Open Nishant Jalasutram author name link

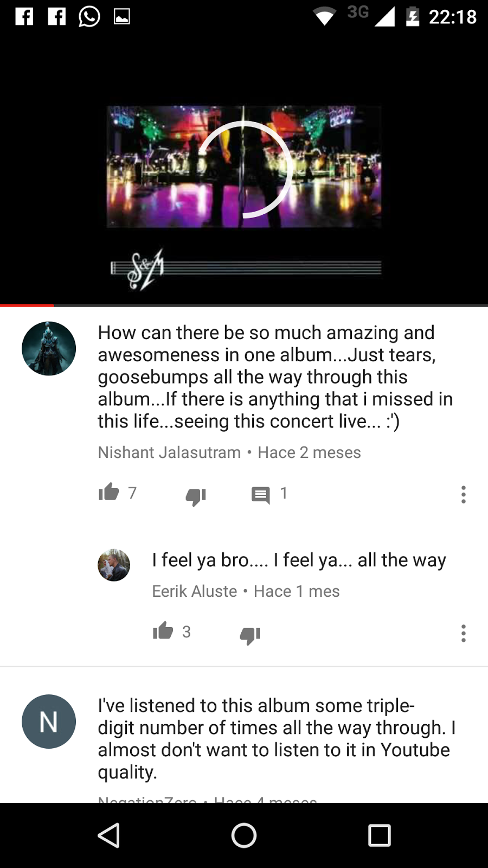click(x=169, y=452)
